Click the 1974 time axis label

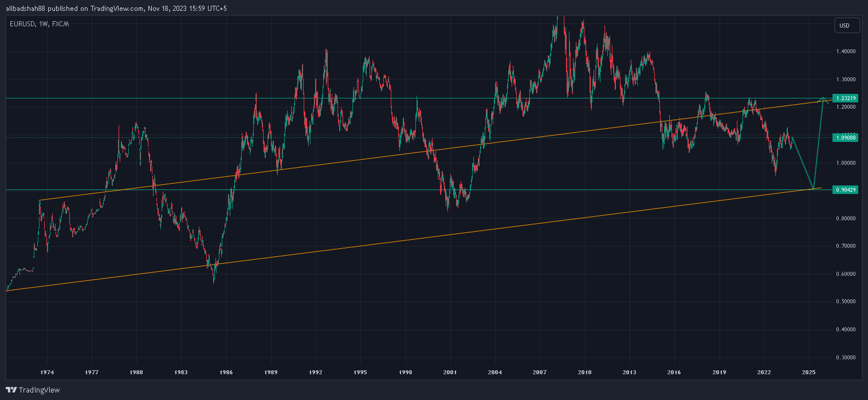[47, 372]
